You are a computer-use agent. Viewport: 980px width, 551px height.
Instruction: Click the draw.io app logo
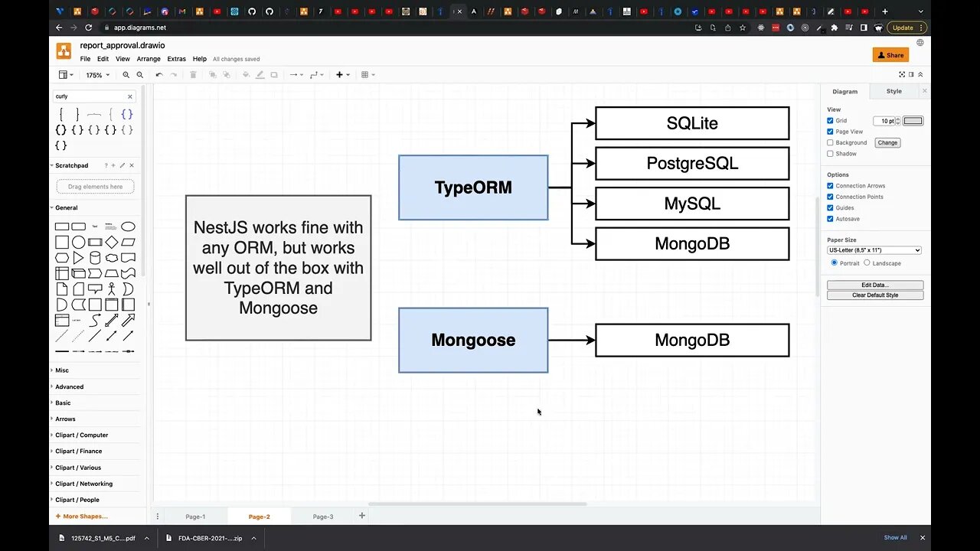(x=64, y=51)
